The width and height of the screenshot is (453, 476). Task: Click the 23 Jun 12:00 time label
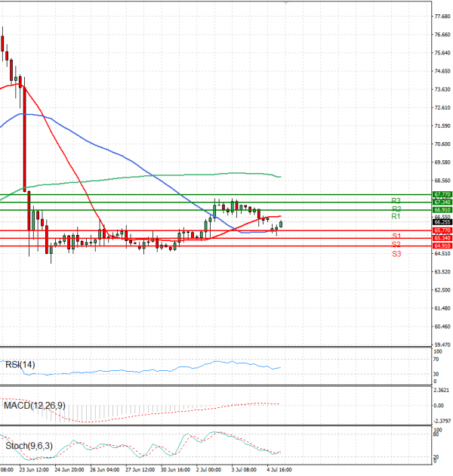tap(34, 470)
